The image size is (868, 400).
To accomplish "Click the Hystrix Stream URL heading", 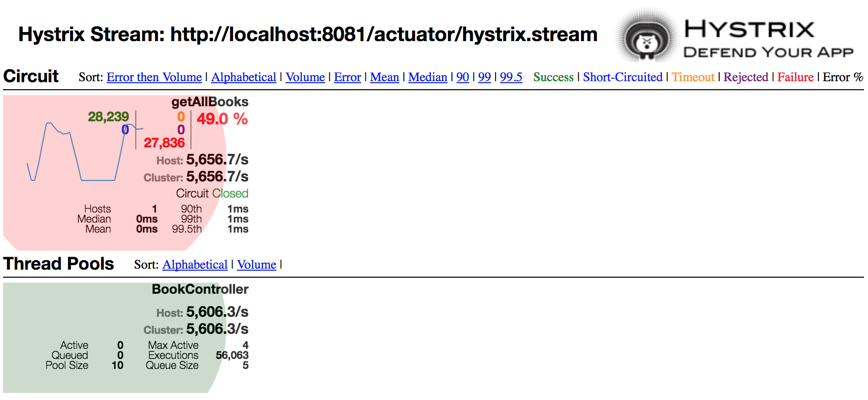I will (x=308, y=35).
